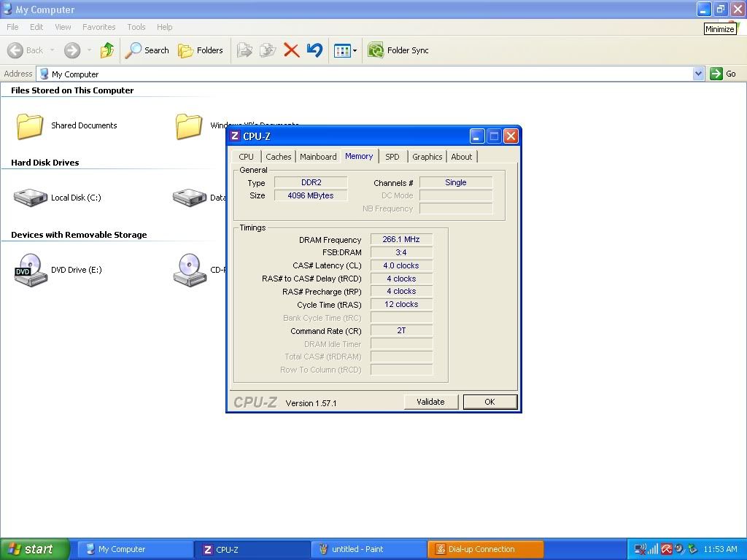Open the Back history dropdown arrow
This screenshot has width=747, height=560.
(x=52, y=50)
